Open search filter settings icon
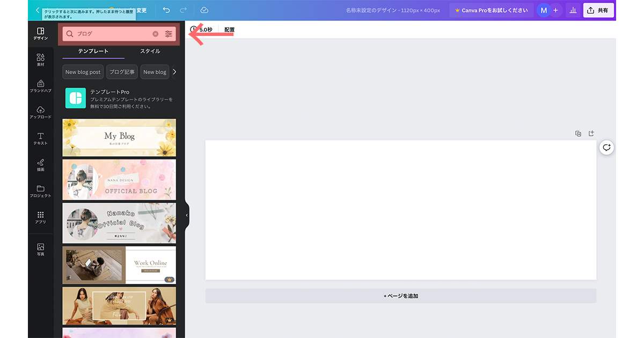This screenshot has height=338, width=644. (169, 33)
